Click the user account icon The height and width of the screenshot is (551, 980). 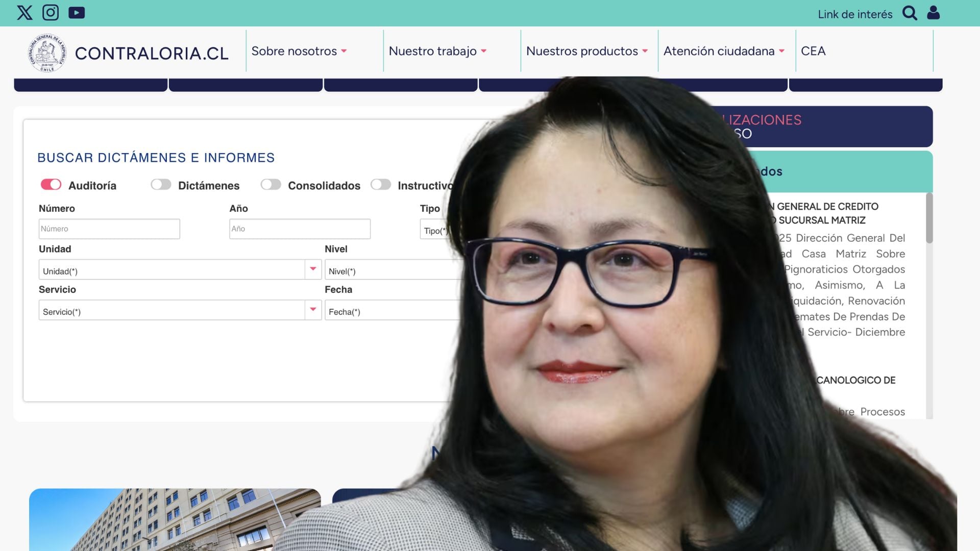click(933, 13)
